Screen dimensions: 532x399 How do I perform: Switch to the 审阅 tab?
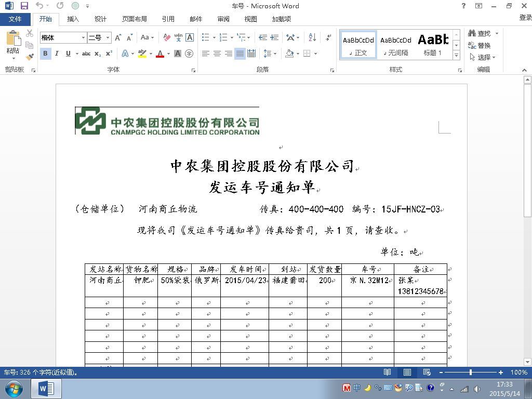coord(223,19)
